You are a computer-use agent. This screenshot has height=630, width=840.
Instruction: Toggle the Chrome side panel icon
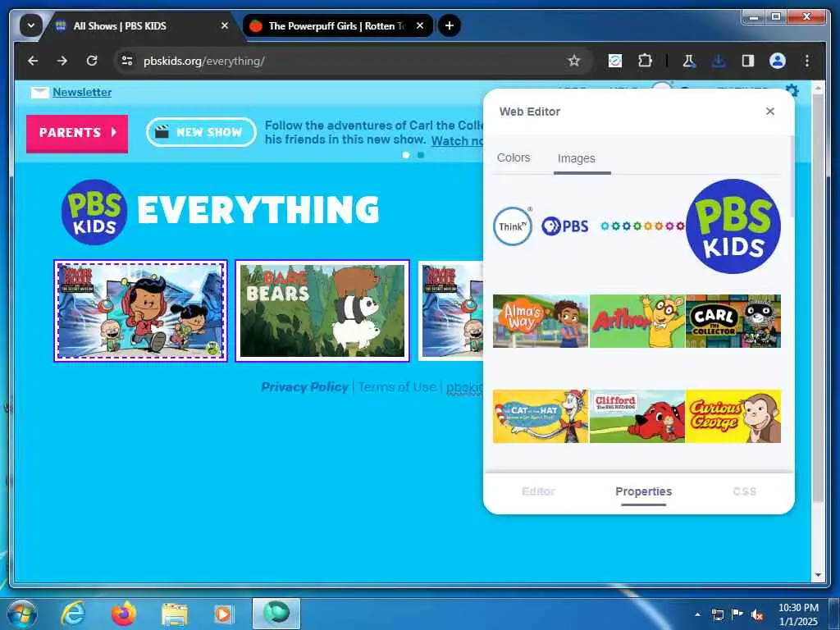pyautogui.click(x=748, y=61)
